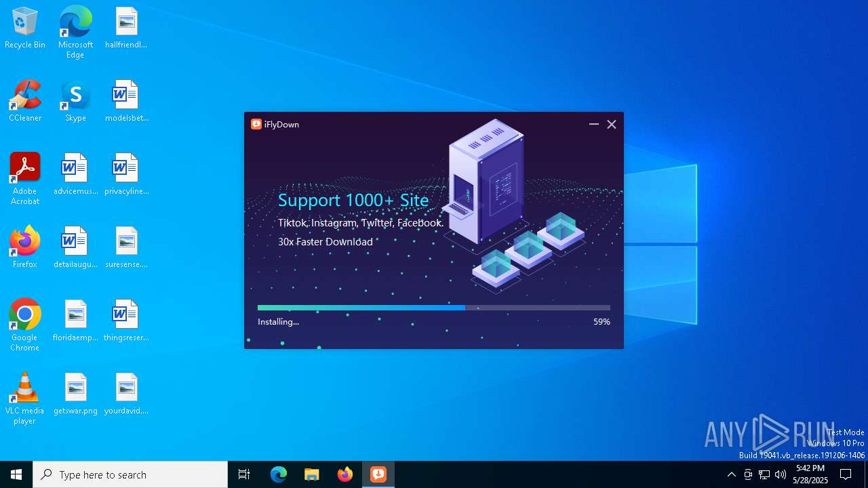The image size is (868, 488).
Task: Open the notification center icon
Action: point(846,474)
